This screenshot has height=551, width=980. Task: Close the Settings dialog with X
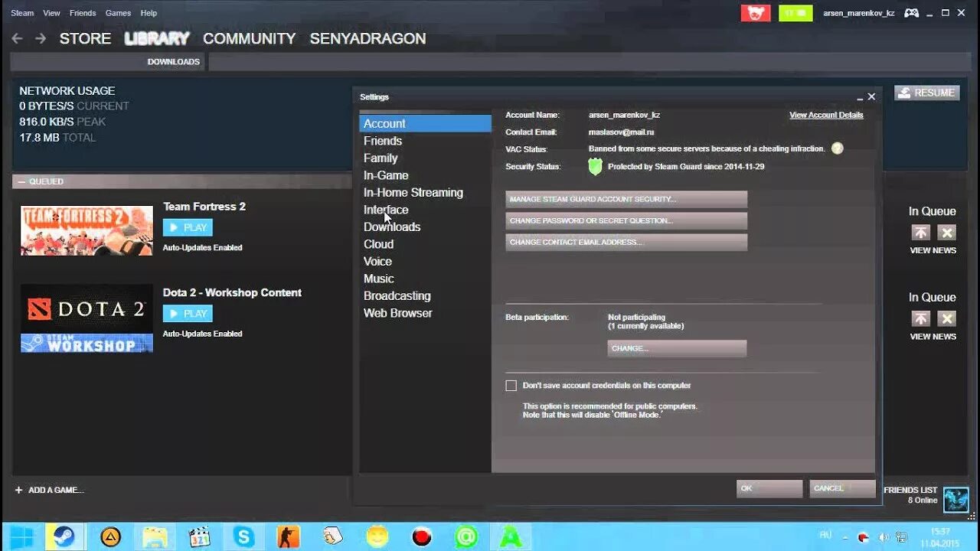coord(871,96)
